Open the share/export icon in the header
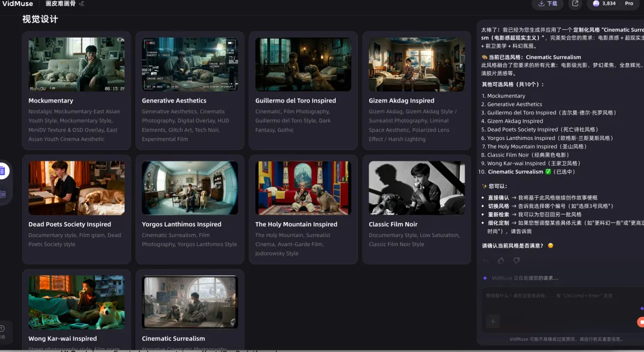This screenshot has height=352, width=644. coord(575,4)
